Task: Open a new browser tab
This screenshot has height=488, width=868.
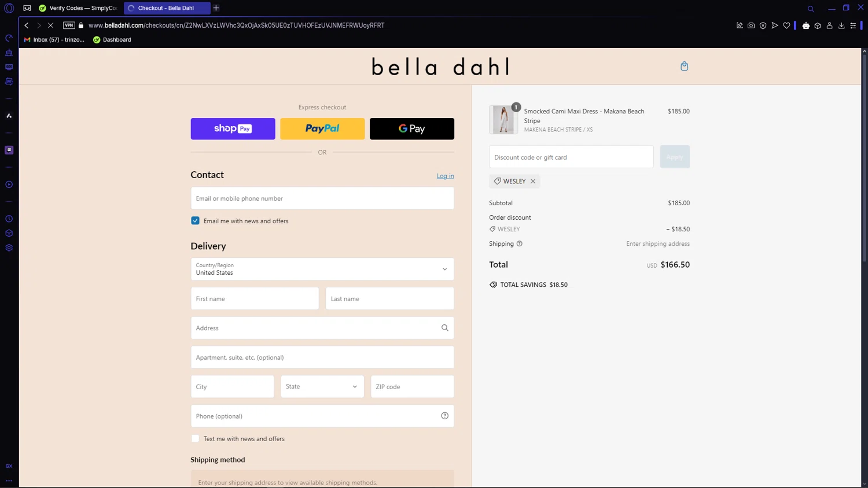Action: pyautogui.click(x=216, y=8)
